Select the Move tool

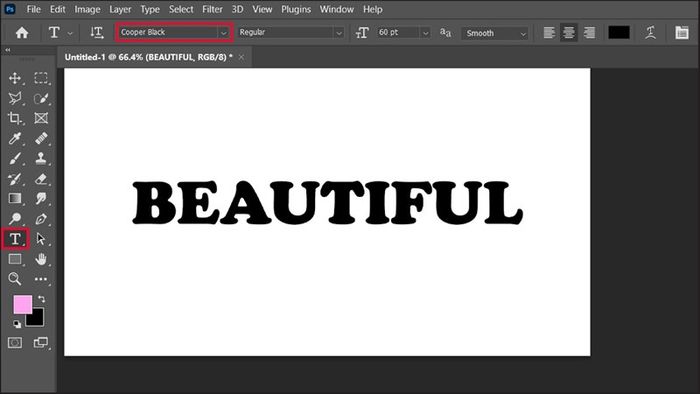pyautogui.click(x=15, y=79)
